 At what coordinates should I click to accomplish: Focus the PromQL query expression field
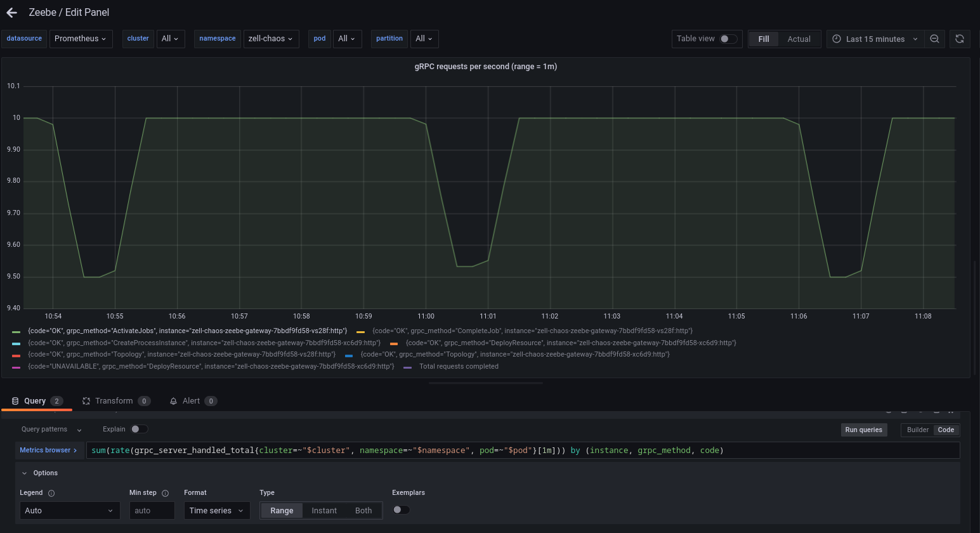tap(523, 451)
